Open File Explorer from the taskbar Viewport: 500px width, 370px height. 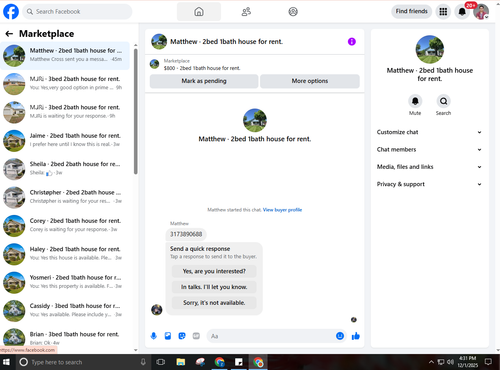tap(181, 362)
